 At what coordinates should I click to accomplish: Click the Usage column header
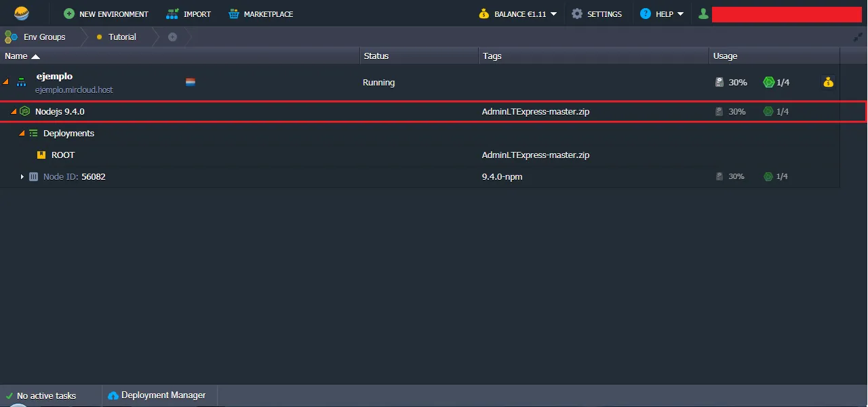point(774,56)
